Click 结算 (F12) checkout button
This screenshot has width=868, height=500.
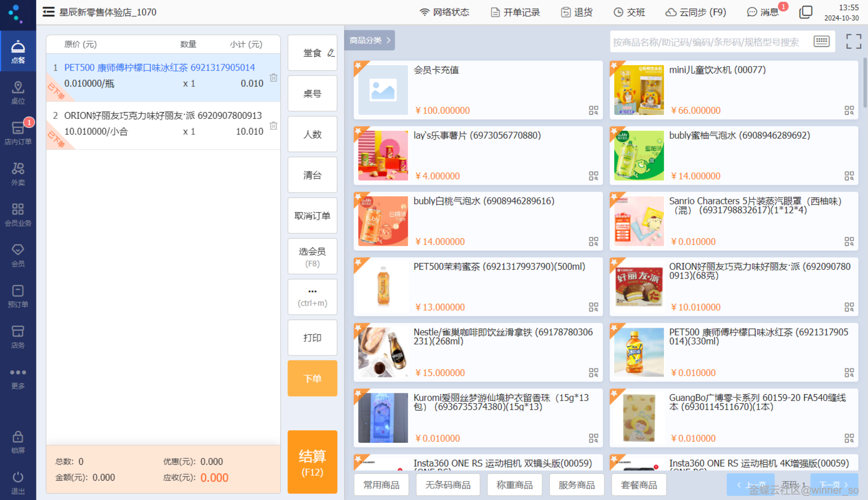pyautogui.click(x=312, y=462)
